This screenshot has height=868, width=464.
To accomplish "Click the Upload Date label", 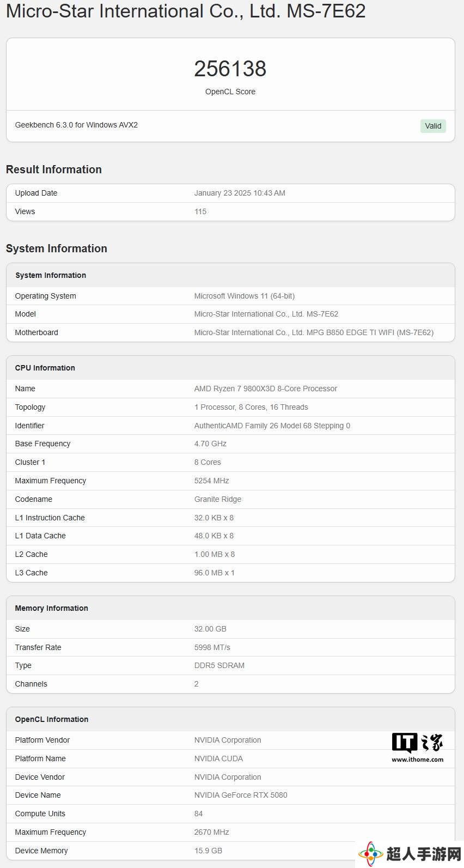I will 36,193.
